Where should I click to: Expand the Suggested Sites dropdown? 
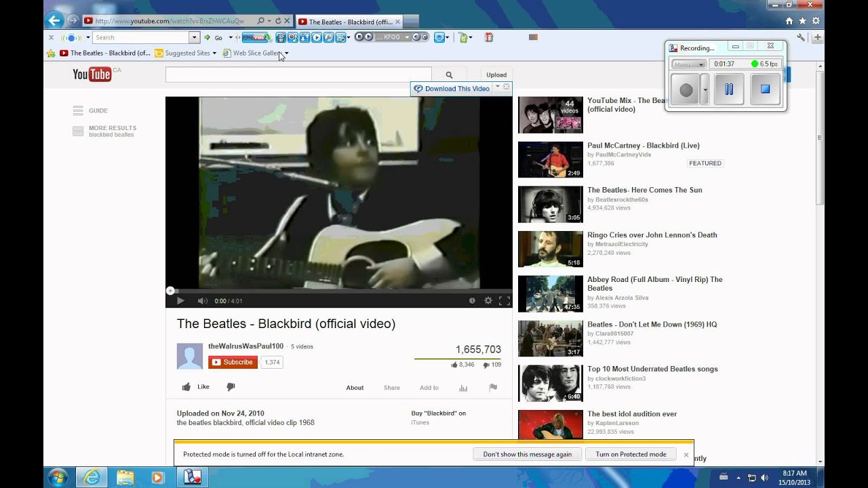pyautogui.click(x=214, y=53)
